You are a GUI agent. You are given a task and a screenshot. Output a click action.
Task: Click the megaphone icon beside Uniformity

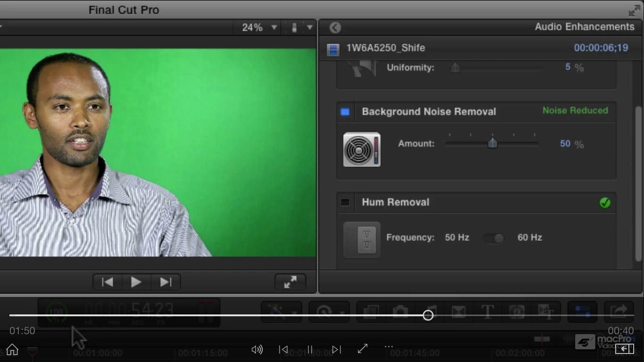click(x=362, y=68)
